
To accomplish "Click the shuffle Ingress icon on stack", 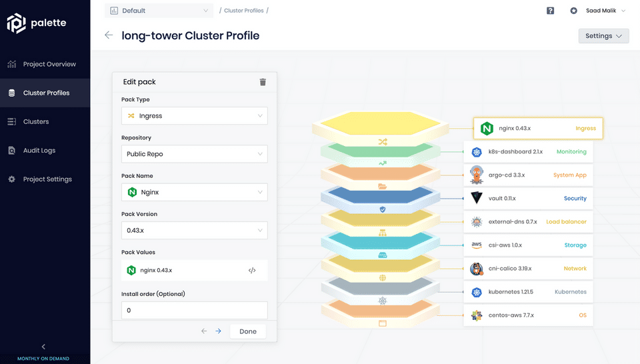I will 383,141.
